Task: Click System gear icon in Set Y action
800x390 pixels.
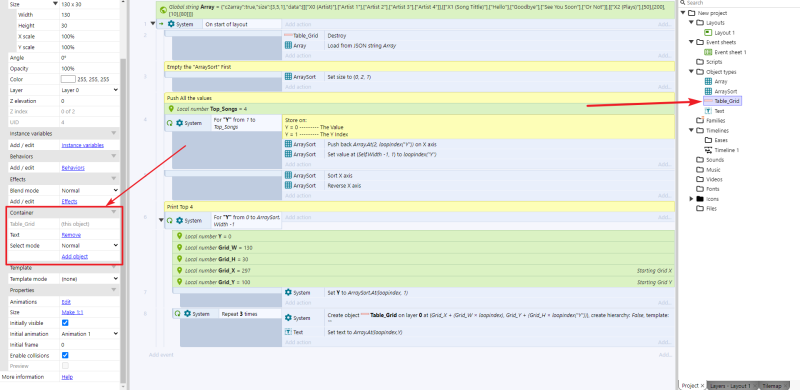Action: (288, 292)
